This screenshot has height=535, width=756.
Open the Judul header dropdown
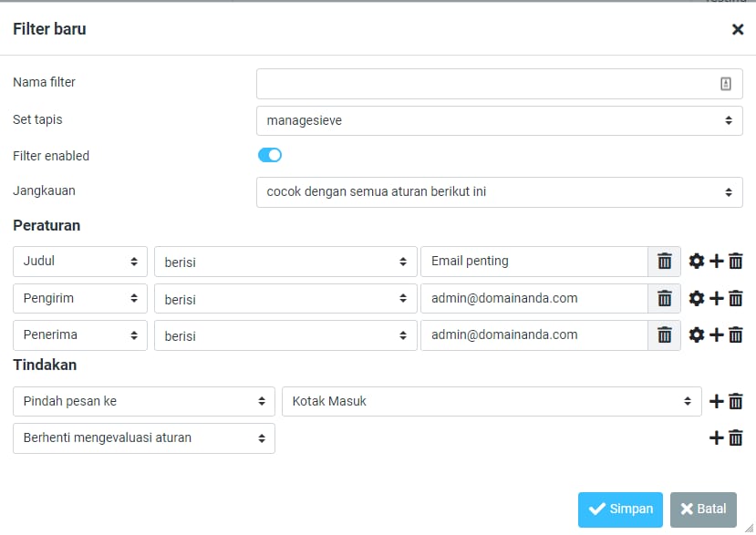coord(79,262)
